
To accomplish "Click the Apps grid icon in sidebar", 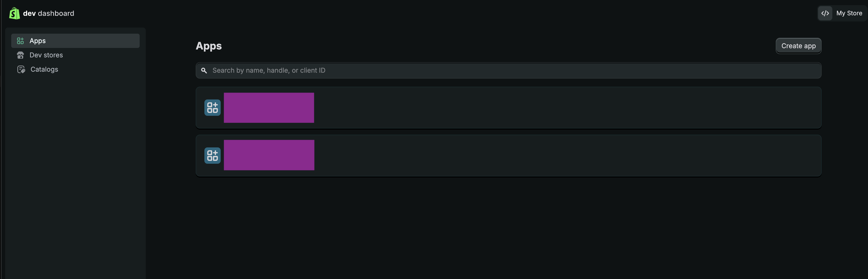I will (x=20, y=41).
